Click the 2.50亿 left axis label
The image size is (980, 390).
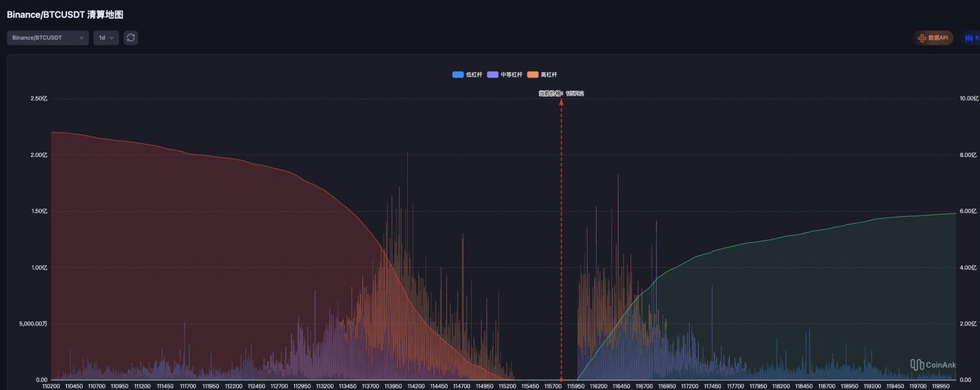tap(38, 99)
